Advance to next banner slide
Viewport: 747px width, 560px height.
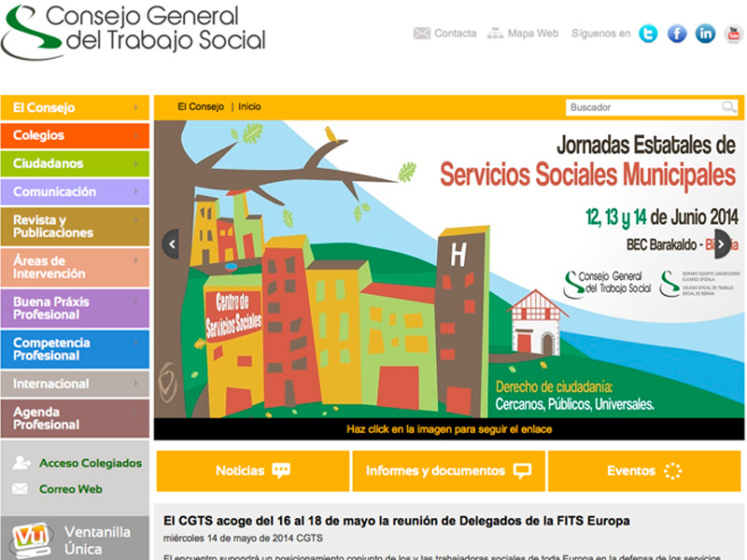point(722,244)
